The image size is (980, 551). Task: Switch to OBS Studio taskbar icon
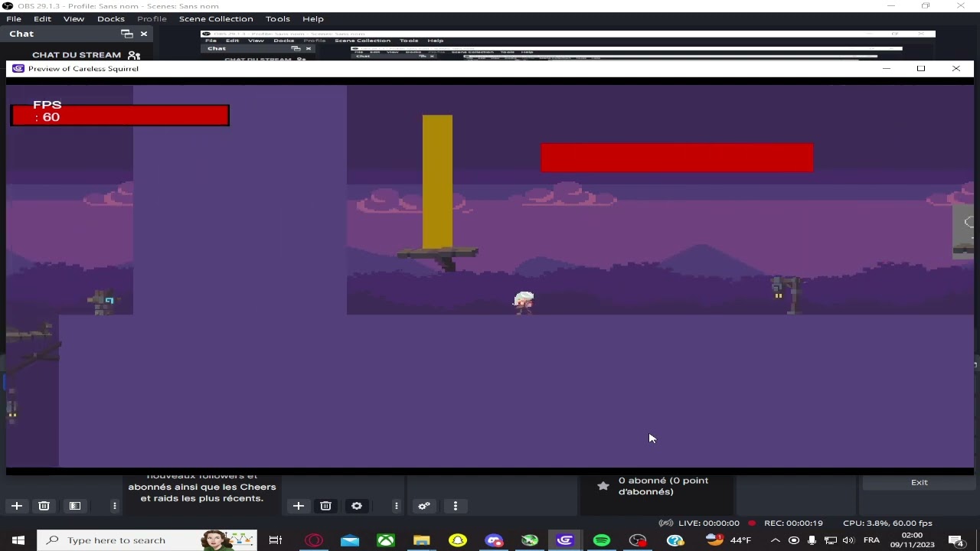[x=638, y=540]
